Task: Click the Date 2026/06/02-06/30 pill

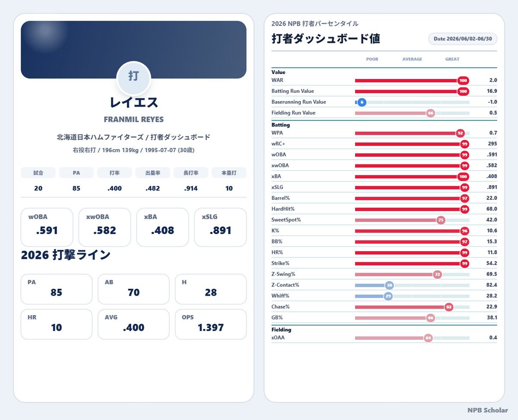Action: [463, 39]
